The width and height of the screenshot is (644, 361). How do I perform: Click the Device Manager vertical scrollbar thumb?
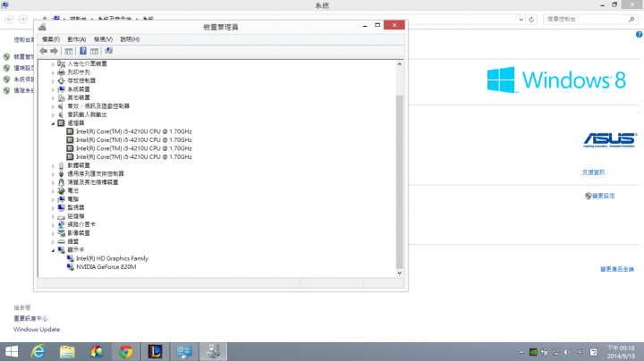tap(399, 181)
